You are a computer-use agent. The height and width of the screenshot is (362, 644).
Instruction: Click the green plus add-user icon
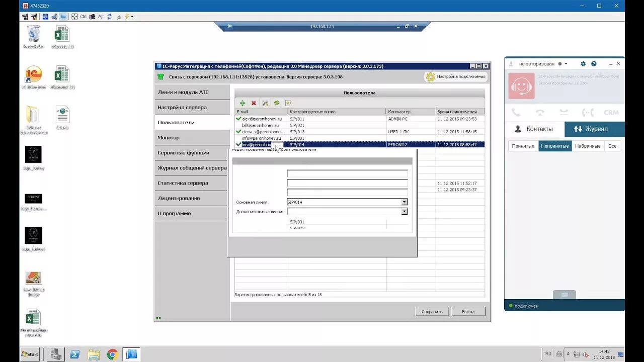pos(243,103)
